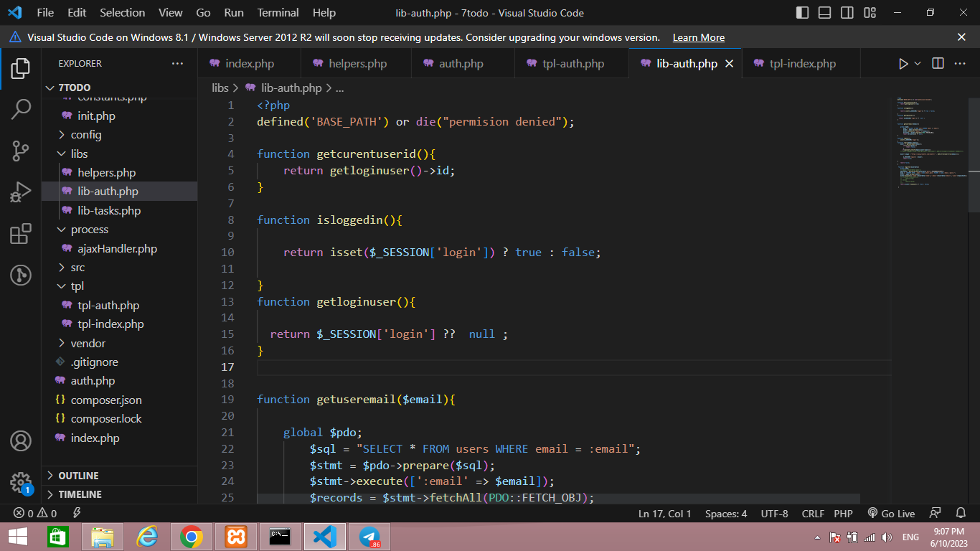Click errors and warnings status indicator
The image size is (980, 551).
[x=36, y=514]
